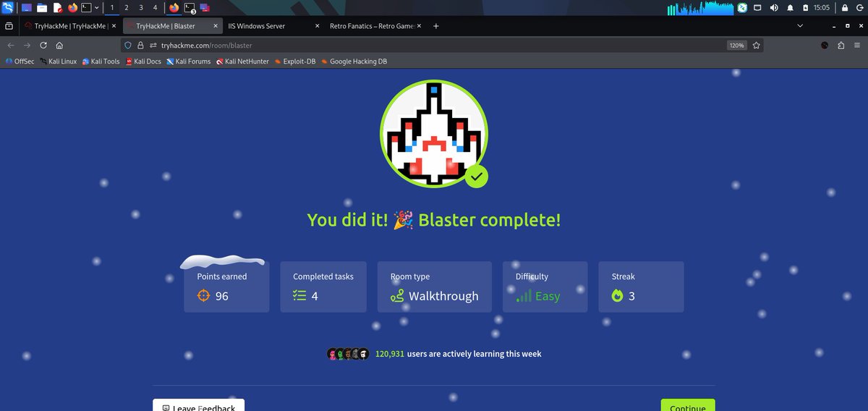Select the running Firefox window in taskbar

coord(174,8)
